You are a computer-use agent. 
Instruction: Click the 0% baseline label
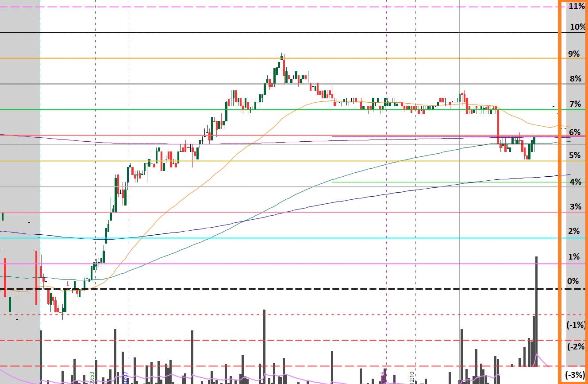click(x=573, y=281)
